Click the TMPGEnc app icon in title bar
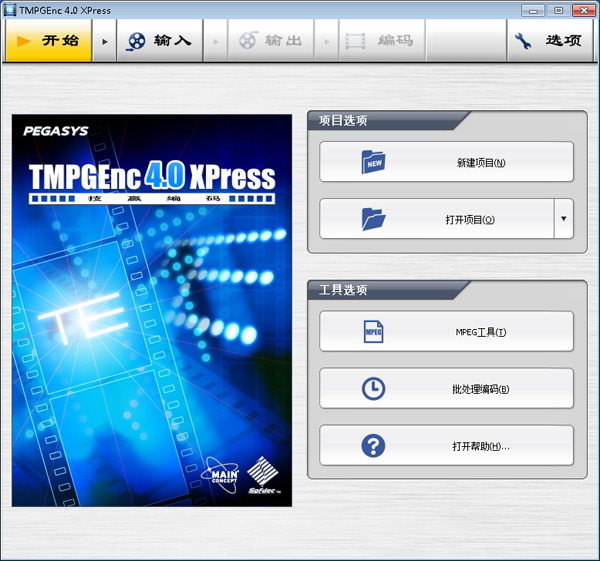 point(10,10)
